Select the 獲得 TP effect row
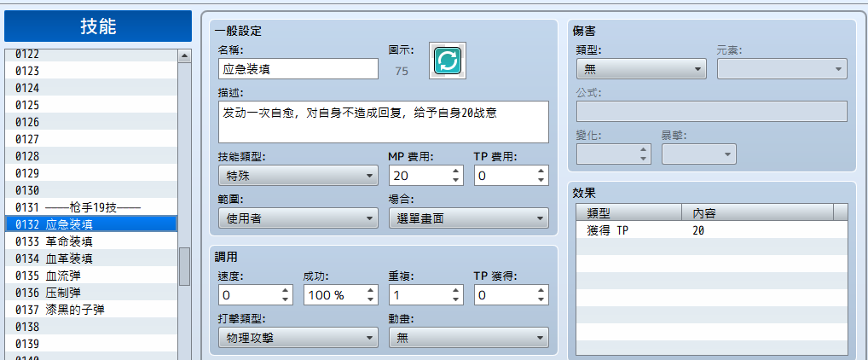 pos(712,231)
